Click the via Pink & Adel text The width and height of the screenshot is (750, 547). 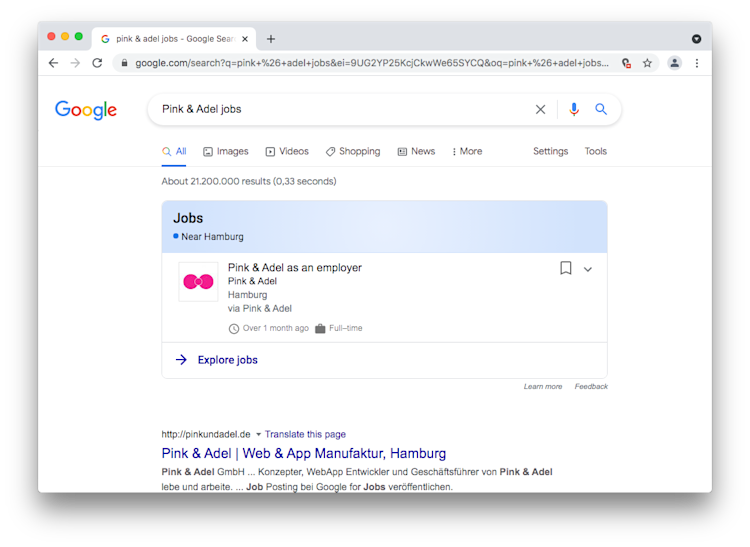pos(260,308)
